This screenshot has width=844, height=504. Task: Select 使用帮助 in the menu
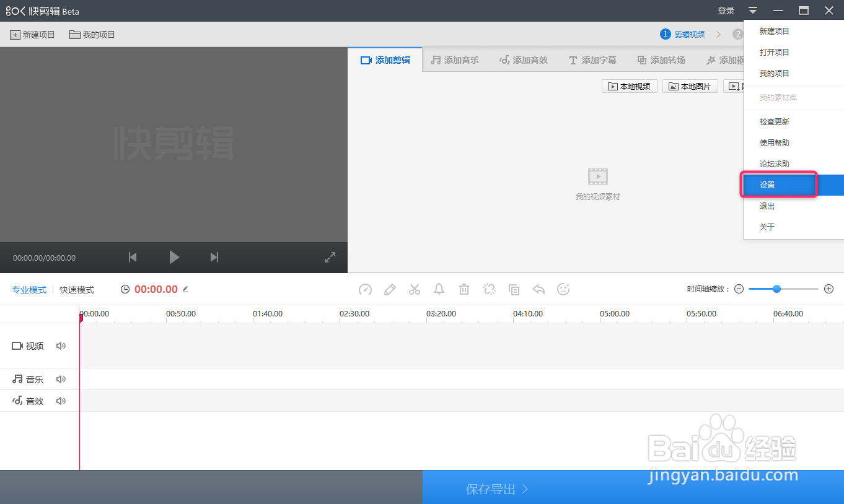pyautogui.click(x=794, y=143)
